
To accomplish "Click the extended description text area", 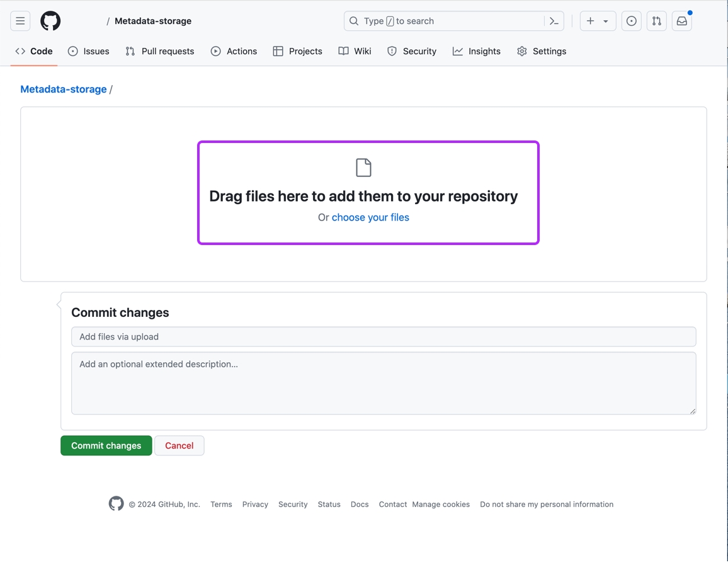I will (384, 383).
